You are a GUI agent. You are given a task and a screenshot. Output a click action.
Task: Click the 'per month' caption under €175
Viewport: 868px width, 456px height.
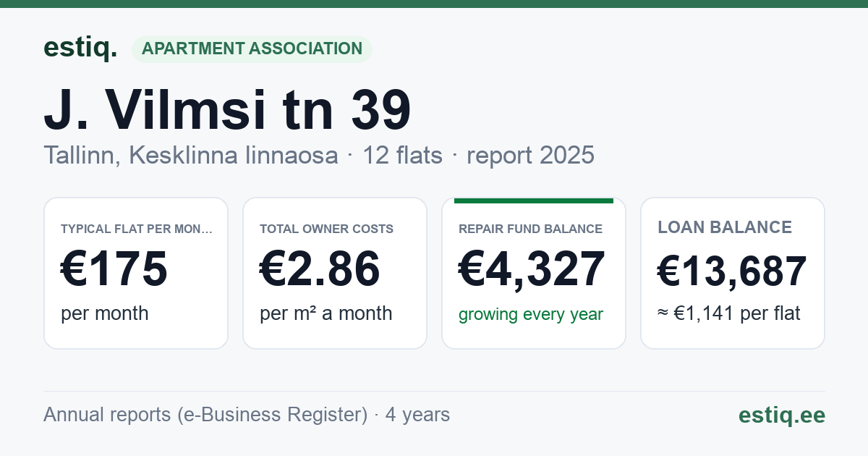click(105, 313)
